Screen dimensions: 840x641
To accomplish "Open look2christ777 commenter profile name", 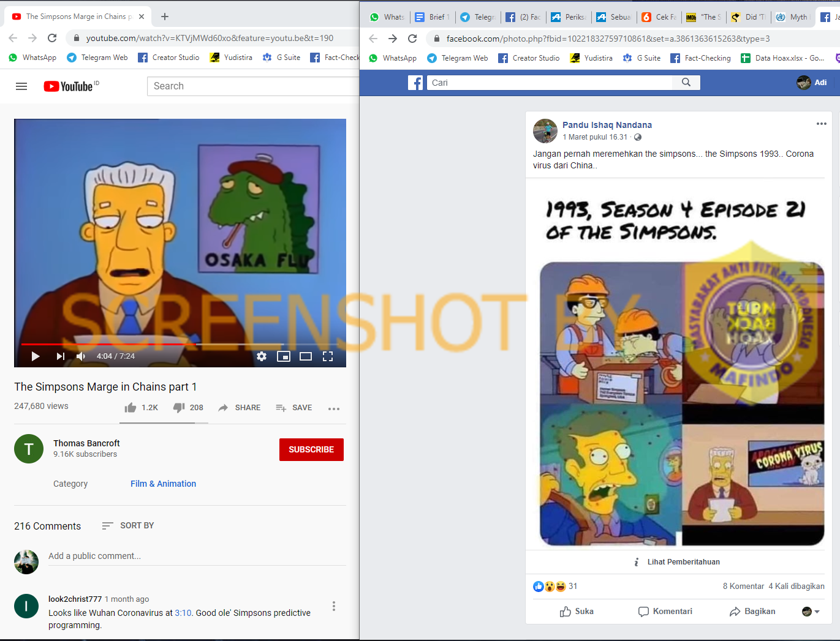I will pos(75,599).
